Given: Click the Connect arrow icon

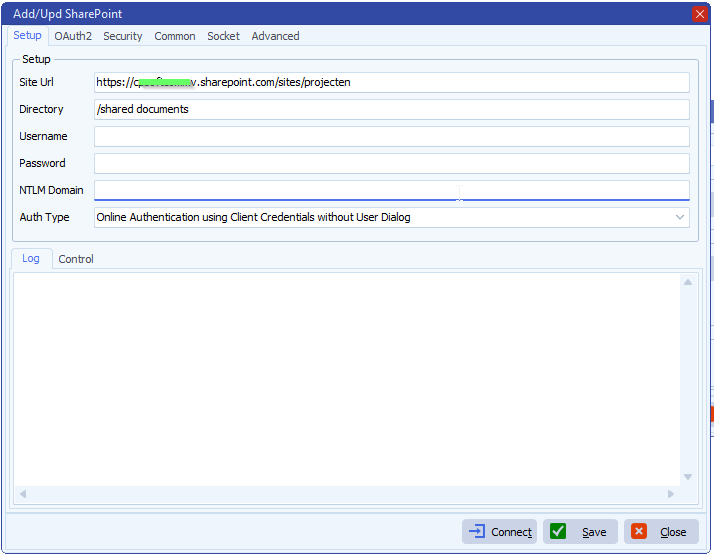Looking at the screenshot, I should (477, 531).
